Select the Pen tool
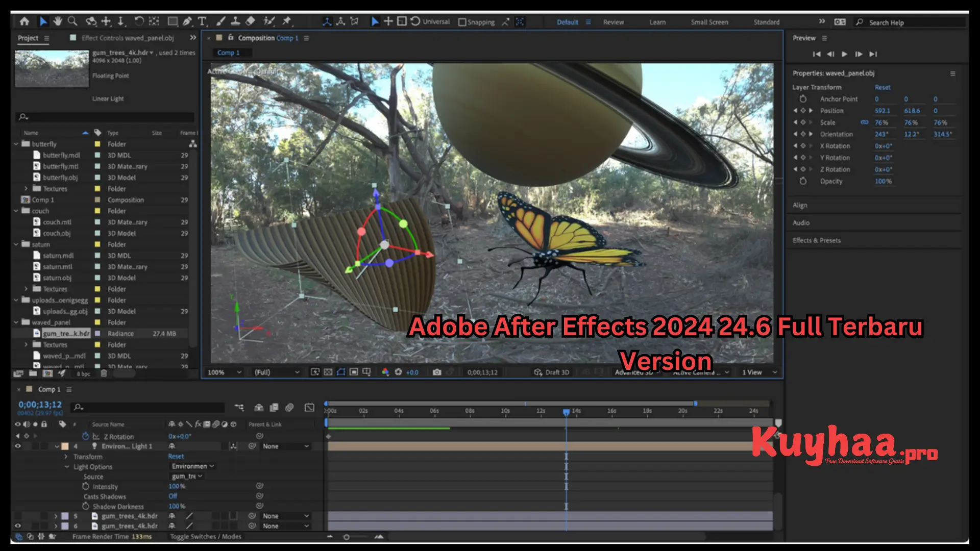The height and width of the screenshot is (551, 980). pyautogui.click(x=187, y=21)
